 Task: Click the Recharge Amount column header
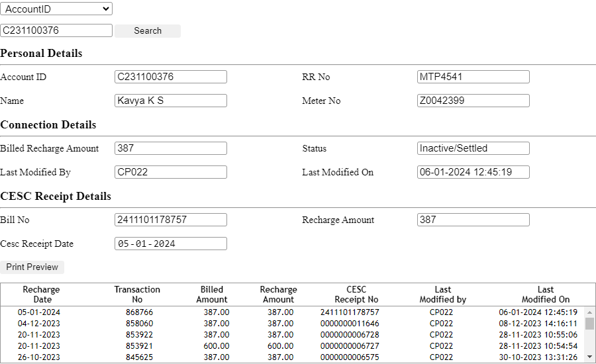[x=279, y=295]
